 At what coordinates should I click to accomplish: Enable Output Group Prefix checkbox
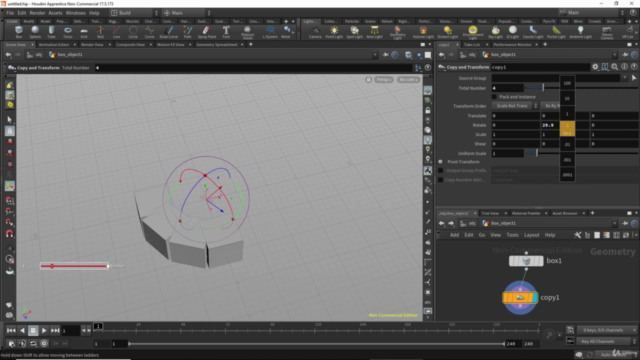pos(440,171)
